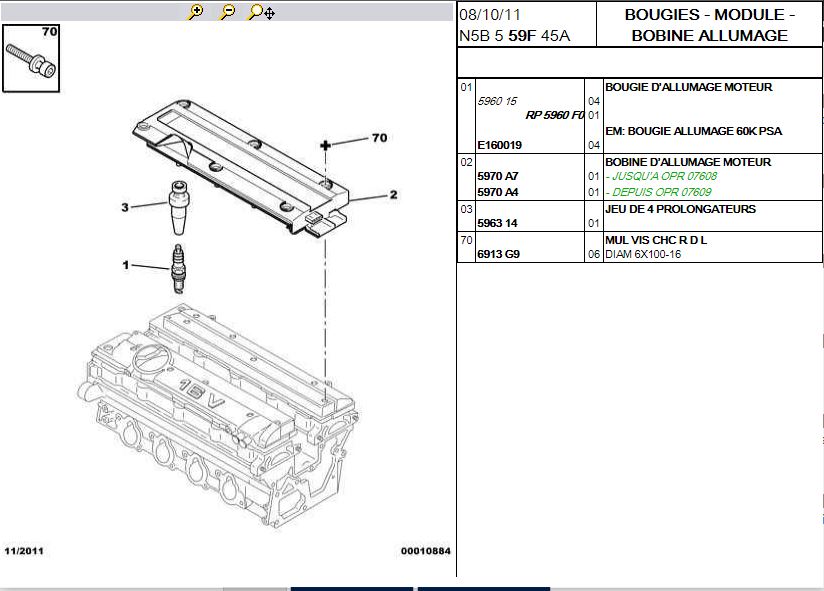Click the spark plug part in diagram

[x=178, y=267]
